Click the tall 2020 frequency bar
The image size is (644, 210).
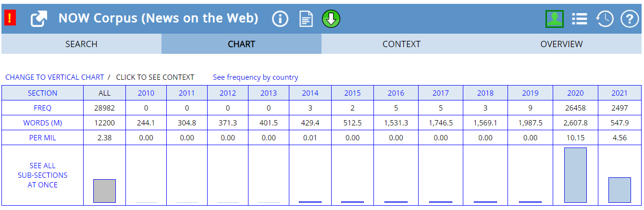pos(575,175)
